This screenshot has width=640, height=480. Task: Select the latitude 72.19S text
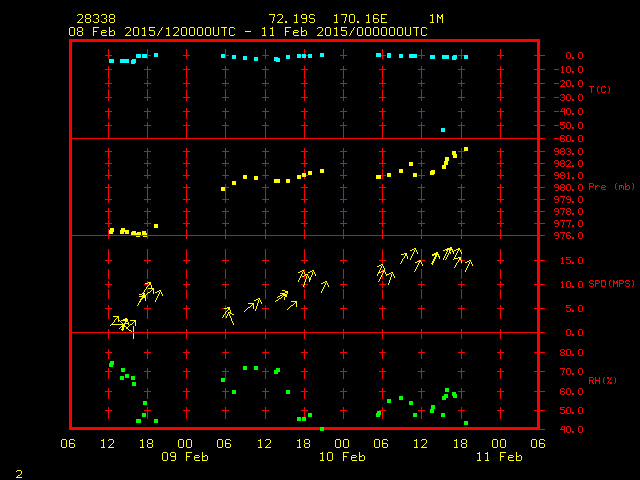(x=293, y=19)
